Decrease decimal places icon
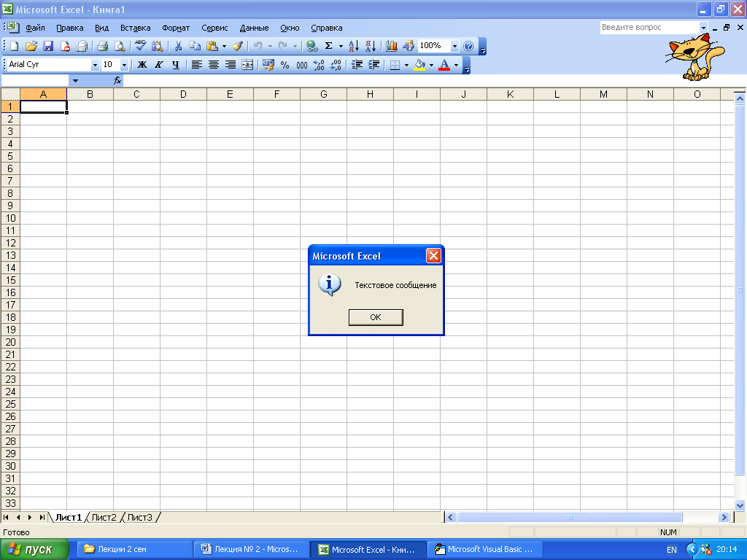 click(336, 65)
